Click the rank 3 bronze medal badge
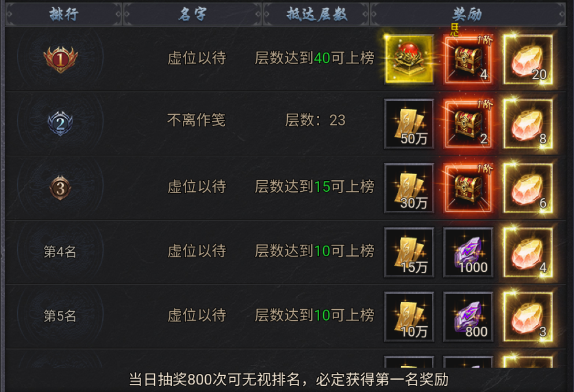The height and width of the screenshot is (392, 574). point(60,188)
